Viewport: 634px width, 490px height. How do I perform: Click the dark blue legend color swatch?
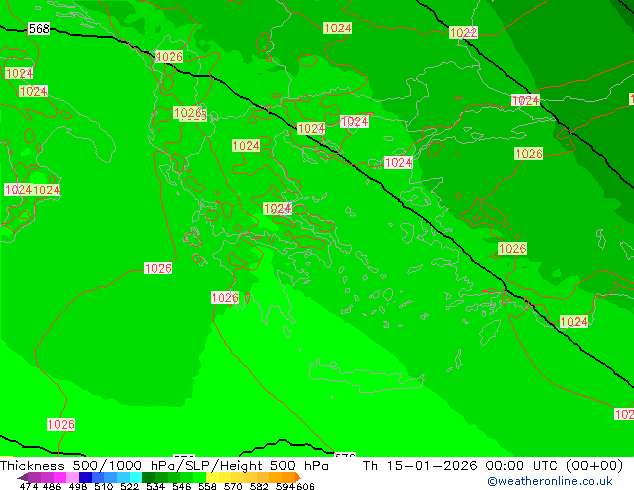pyautogui.click(x=85, y=477)
